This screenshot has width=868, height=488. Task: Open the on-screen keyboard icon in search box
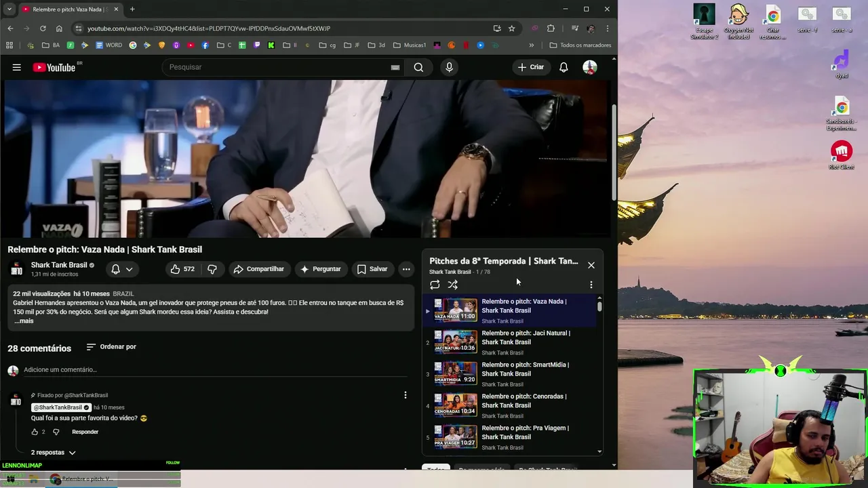[395, 67]
